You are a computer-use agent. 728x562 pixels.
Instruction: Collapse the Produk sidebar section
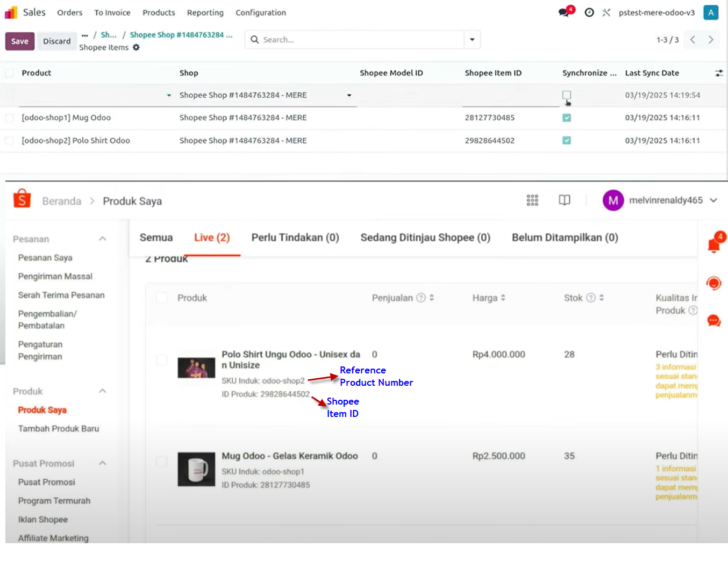pos(103,391)
